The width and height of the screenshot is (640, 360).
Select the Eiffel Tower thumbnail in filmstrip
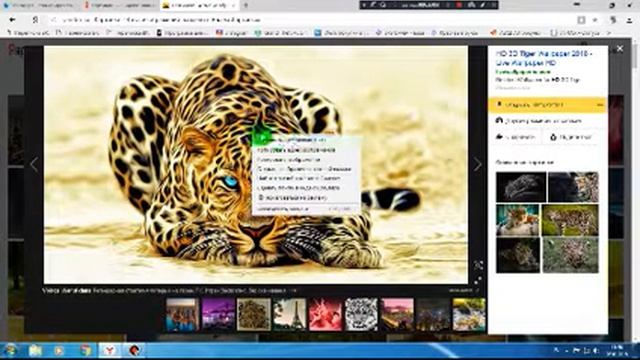tap(289, 314)
